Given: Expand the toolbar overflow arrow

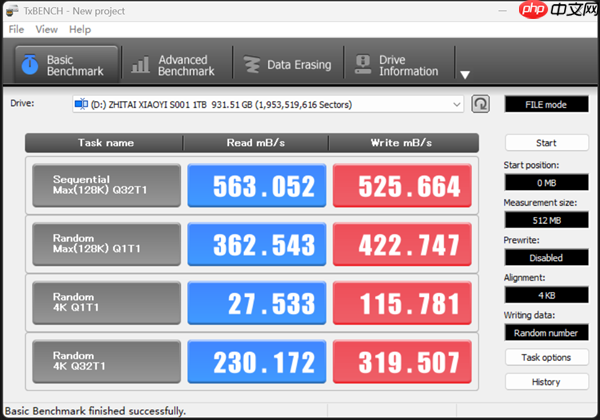Looking at the screenshot, I should pyautogui.click(x=465, y=75).
